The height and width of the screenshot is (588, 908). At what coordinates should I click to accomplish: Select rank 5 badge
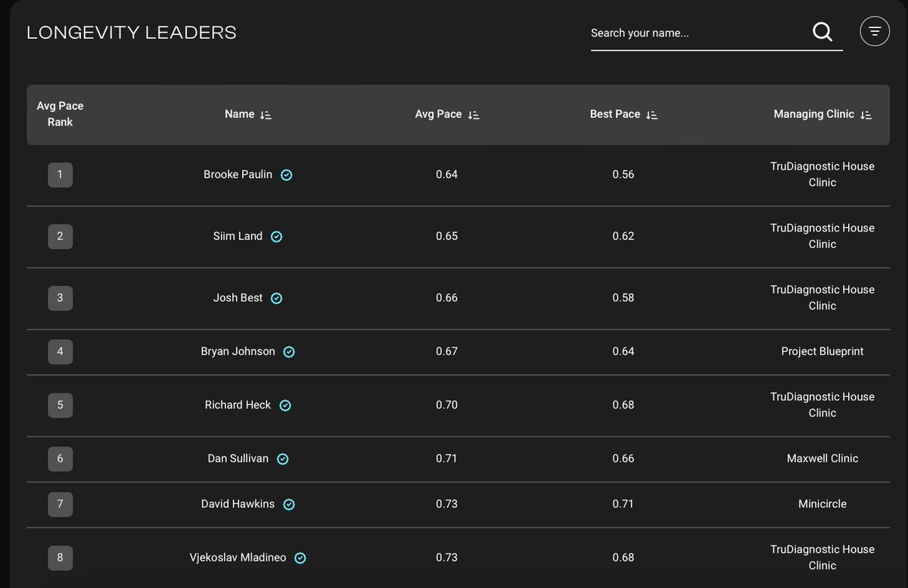click(x=61, y=405)
